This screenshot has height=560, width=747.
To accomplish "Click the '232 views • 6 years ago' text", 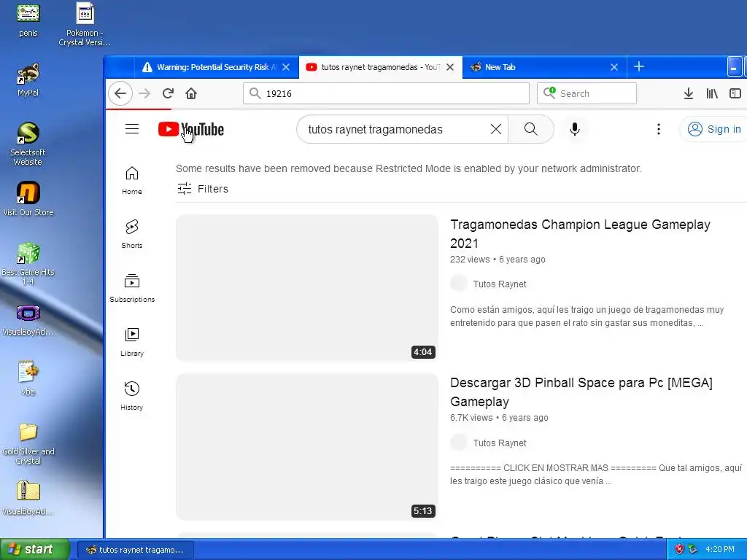I will click(498, 260).
